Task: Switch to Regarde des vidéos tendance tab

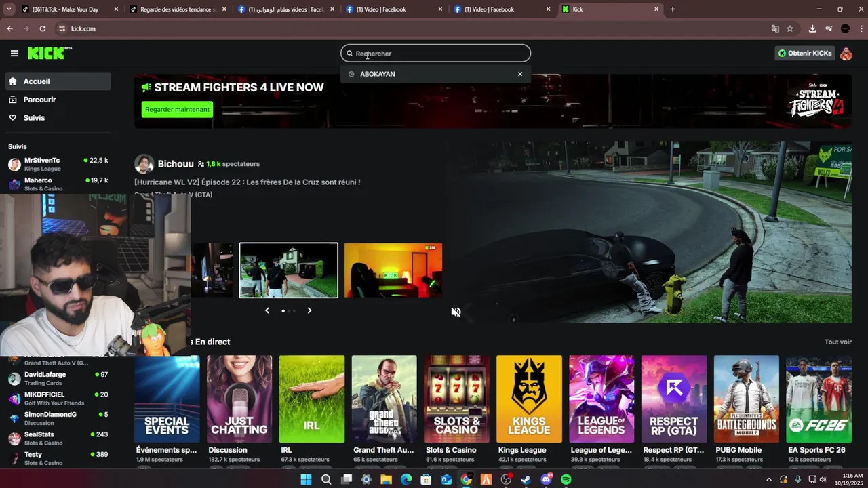Action: pyautogui.click(x=178, y=9)
